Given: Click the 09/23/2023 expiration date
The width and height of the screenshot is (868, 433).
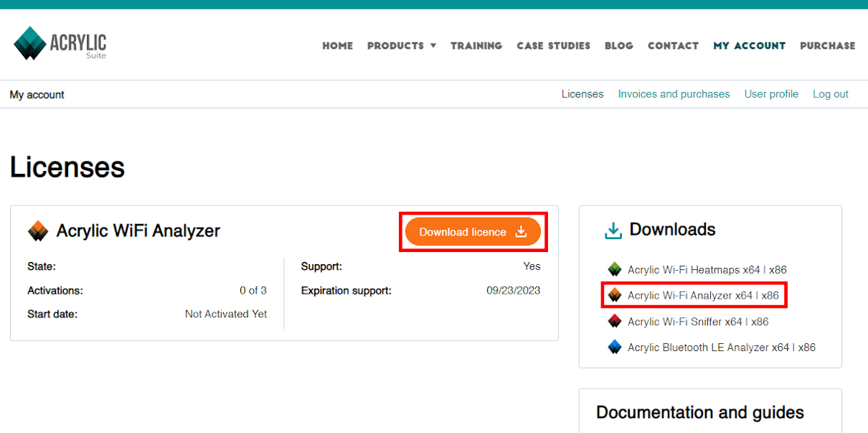Looking at the screenshot, I should pos(514,291).
